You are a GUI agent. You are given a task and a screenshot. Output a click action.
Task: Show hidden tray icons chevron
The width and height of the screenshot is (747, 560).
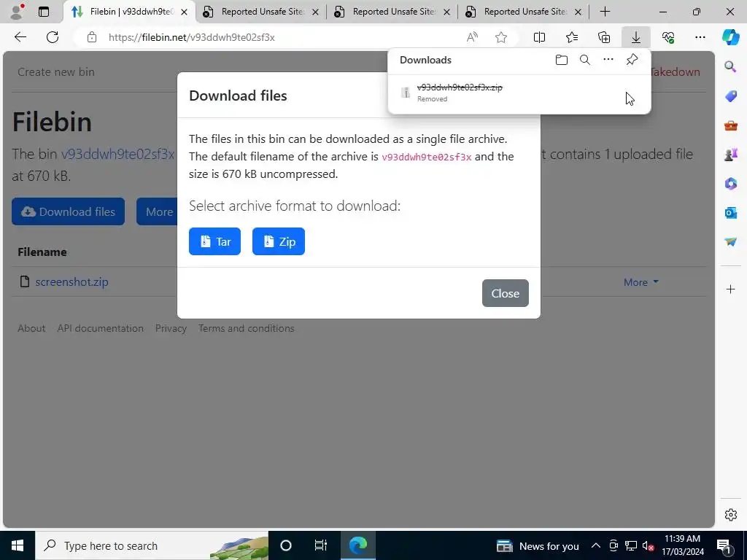tap(595, 545)
